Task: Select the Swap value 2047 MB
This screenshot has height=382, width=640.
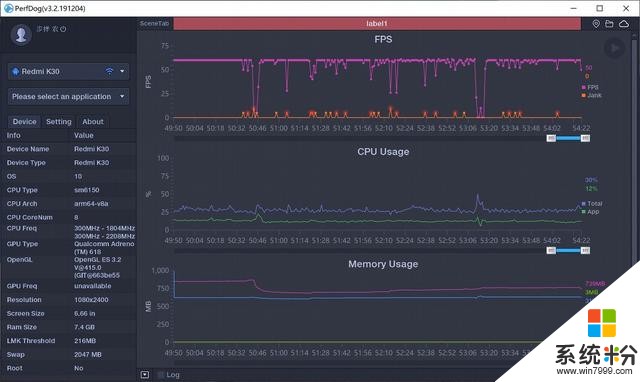Action: tap(87, 355)
